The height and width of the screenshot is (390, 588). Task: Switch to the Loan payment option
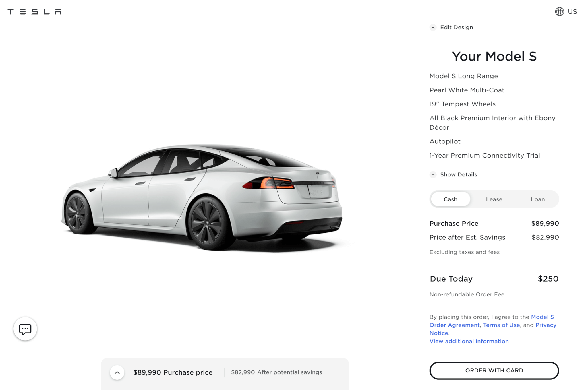coord(537,199)
